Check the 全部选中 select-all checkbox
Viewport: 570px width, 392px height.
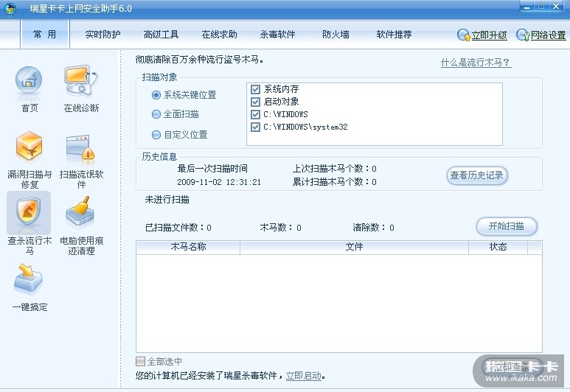point(140,361)
